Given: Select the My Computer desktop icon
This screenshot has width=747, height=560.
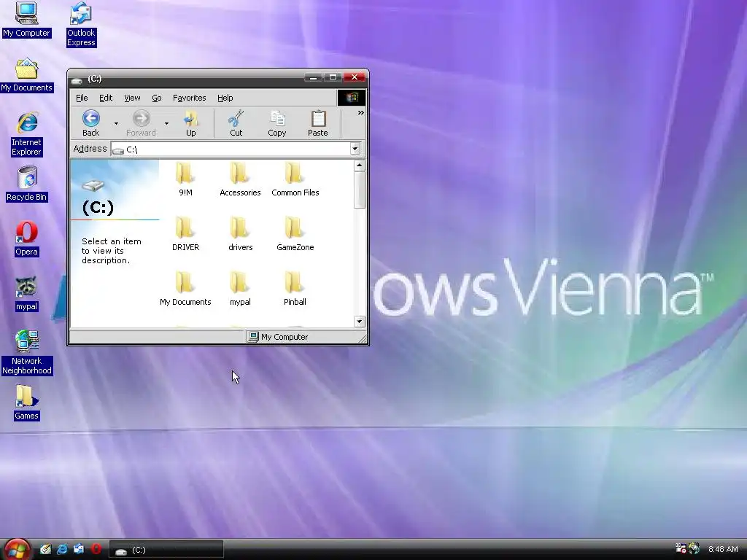Looking at the screenshot, I should point(26,20).
